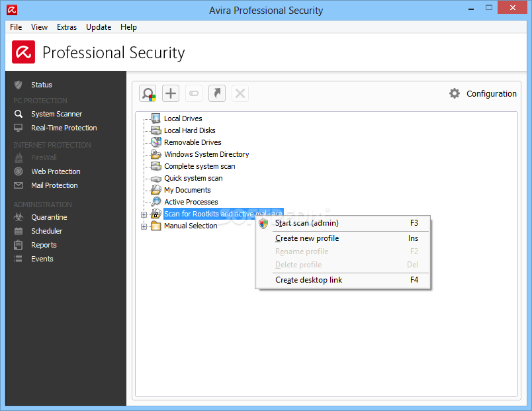Expand the Manual Selection tree node
532x411 pixels.
(x=144, y=226)
